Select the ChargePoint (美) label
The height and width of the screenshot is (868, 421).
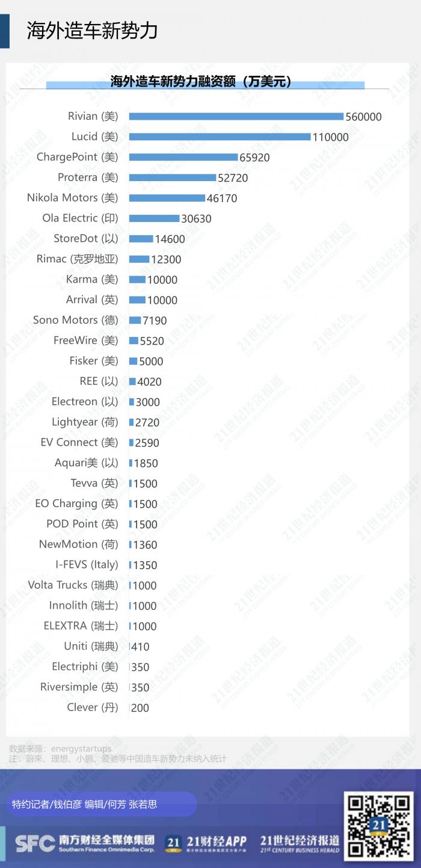click(77, 157)
